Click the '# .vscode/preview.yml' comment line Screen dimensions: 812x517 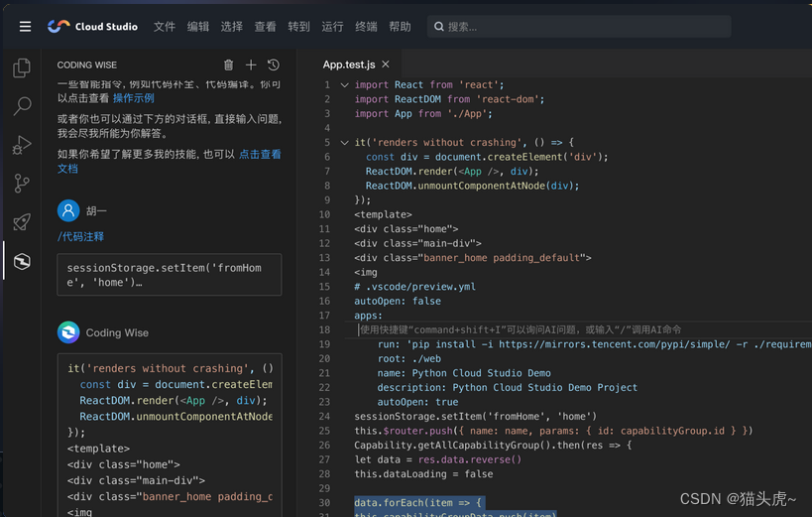tap(414, 286)
